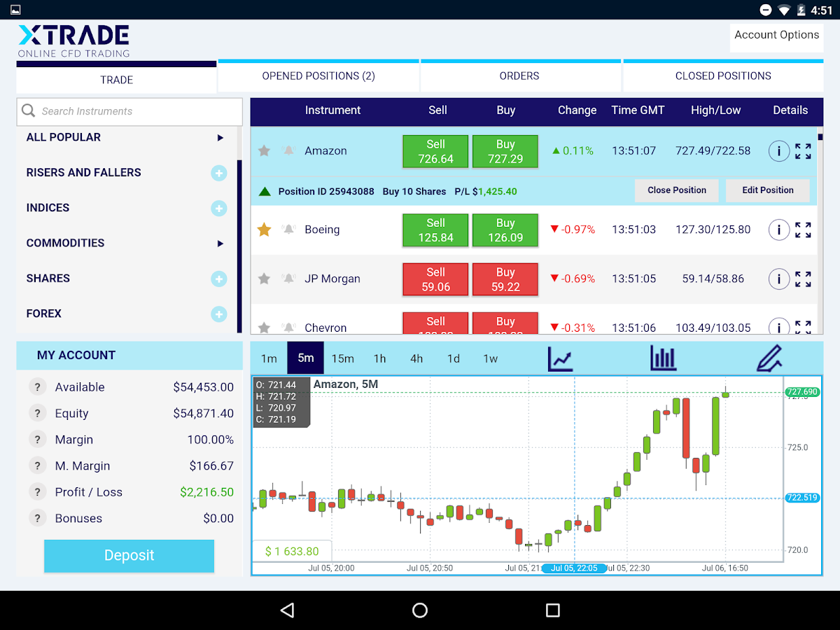Open the line chart type icon
The image size is (840, 630).
pos(560,358)
